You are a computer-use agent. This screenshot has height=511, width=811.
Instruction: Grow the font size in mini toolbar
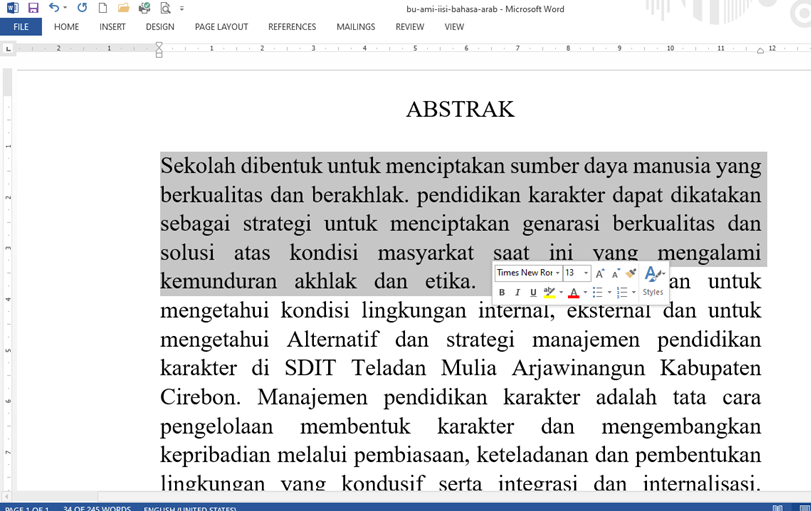click(599, 273)
